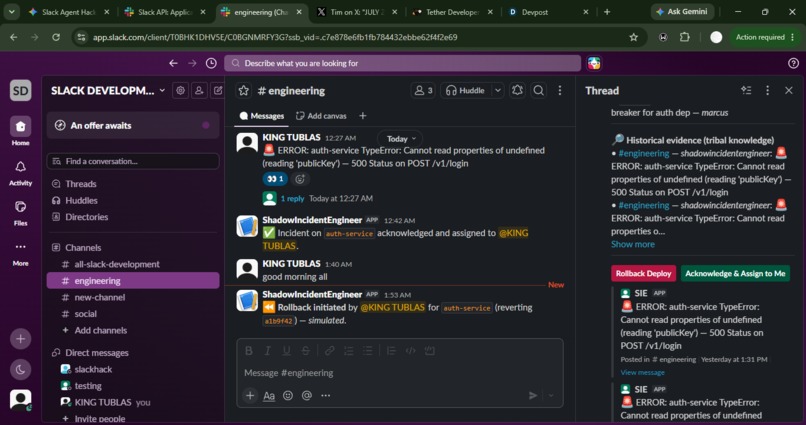
Task: Click the moon pause-notifications icon
Action: [x=21, y=369]
